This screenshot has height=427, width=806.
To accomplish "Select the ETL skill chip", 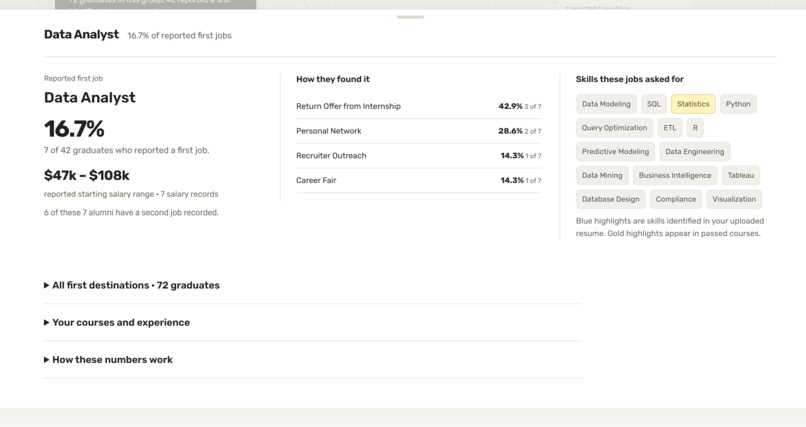I will [x=670, y=128].
